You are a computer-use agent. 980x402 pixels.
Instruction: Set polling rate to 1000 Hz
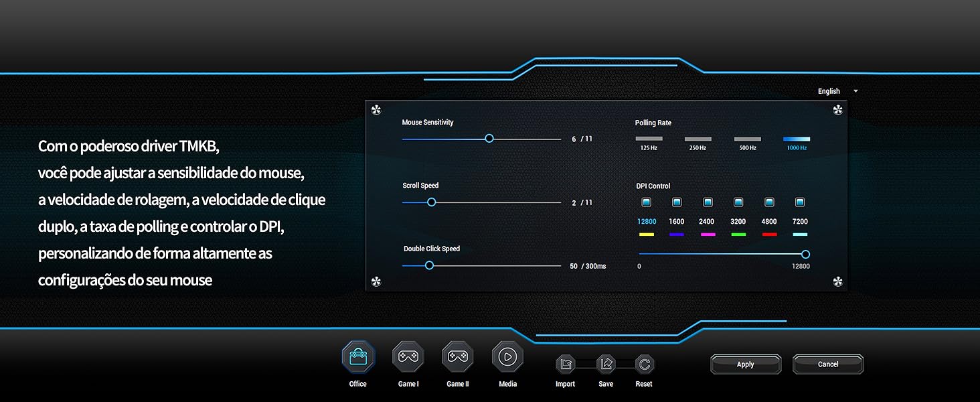pos(797,139)
